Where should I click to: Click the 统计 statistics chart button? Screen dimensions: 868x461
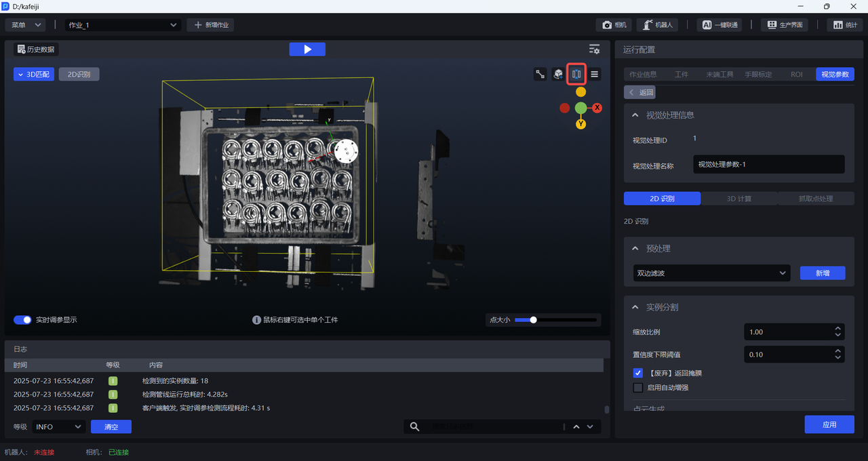point(845,25)
